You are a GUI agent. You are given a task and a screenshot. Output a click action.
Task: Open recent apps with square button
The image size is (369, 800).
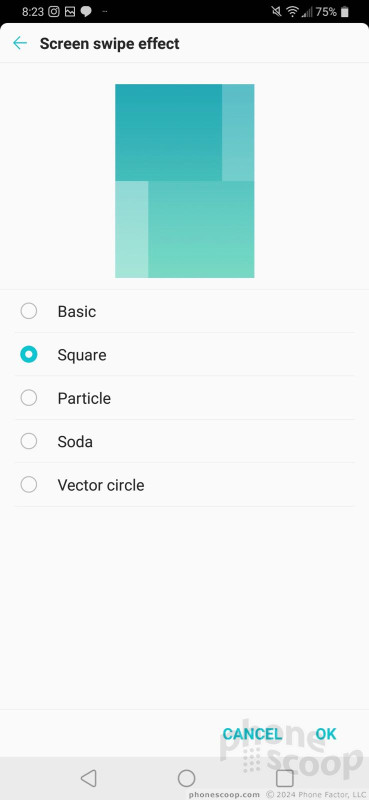(x=285, y=778)
